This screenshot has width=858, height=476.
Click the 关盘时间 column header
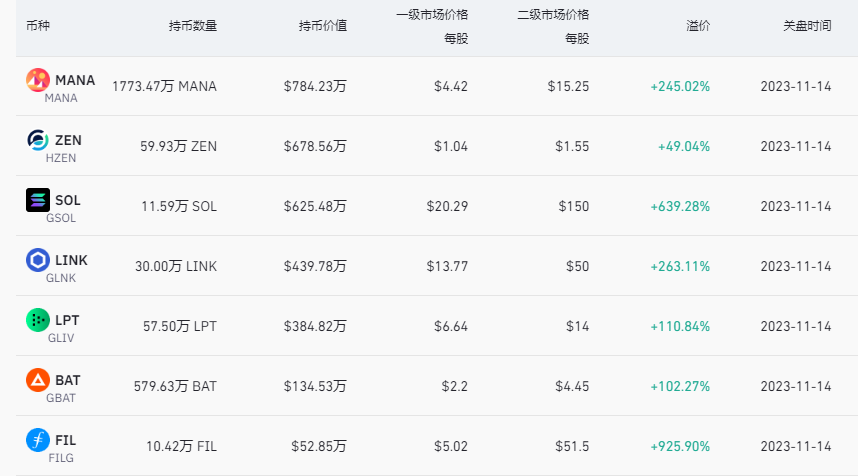[x=807, y=26]
